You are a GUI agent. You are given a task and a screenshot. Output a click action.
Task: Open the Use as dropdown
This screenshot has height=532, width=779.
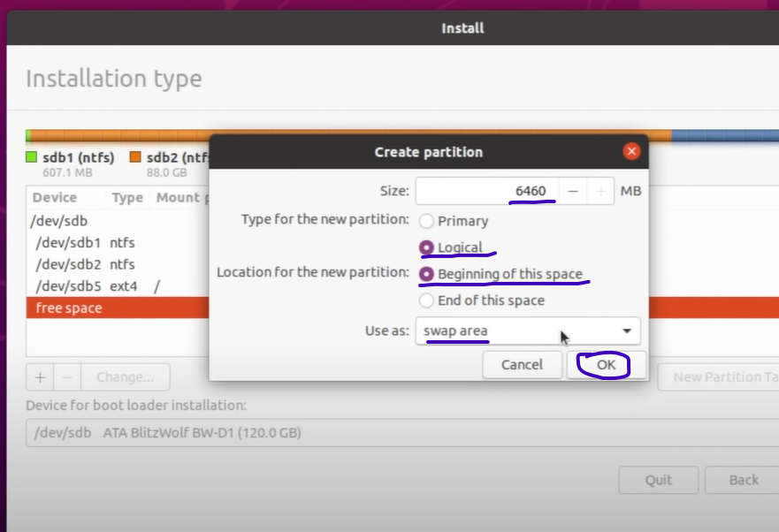(527, 331)
